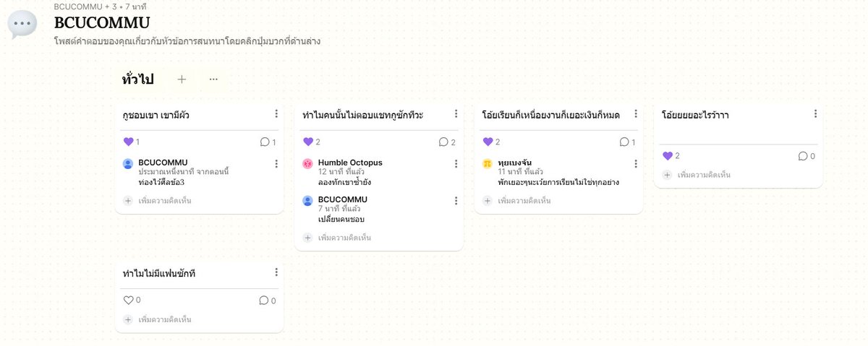Add a comment under post ทำไมไม่มีแฟนซักที
Image resolution: width=868 pixels, height=346 pixels.
tap(158, 319)
